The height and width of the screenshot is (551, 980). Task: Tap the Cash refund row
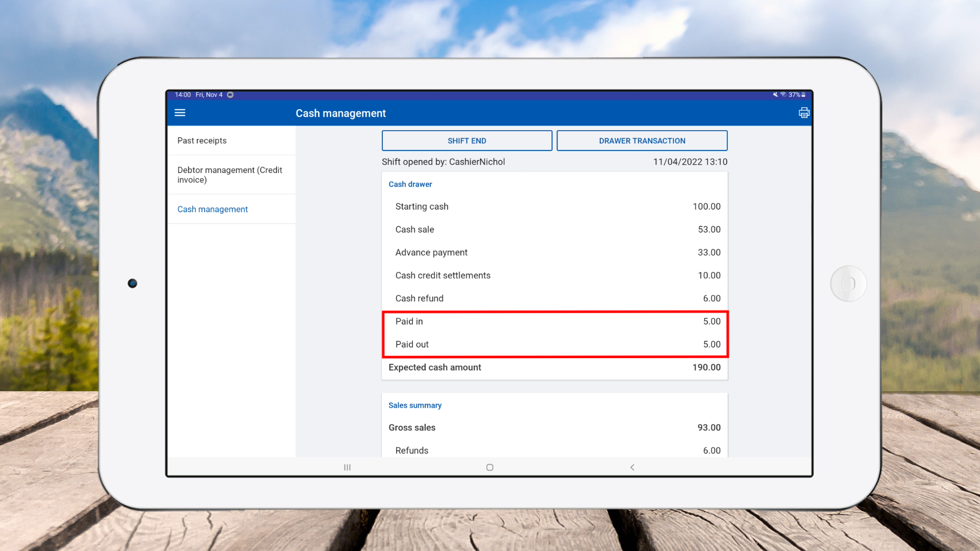pos(554,298)
